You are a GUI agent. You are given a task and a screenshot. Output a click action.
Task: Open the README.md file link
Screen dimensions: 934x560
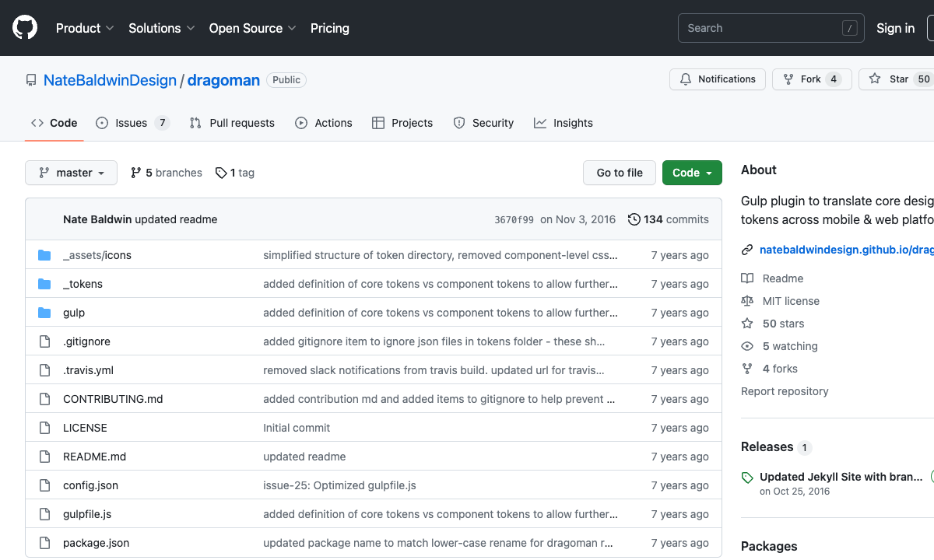pyautogui.click(x=94, y=457)
